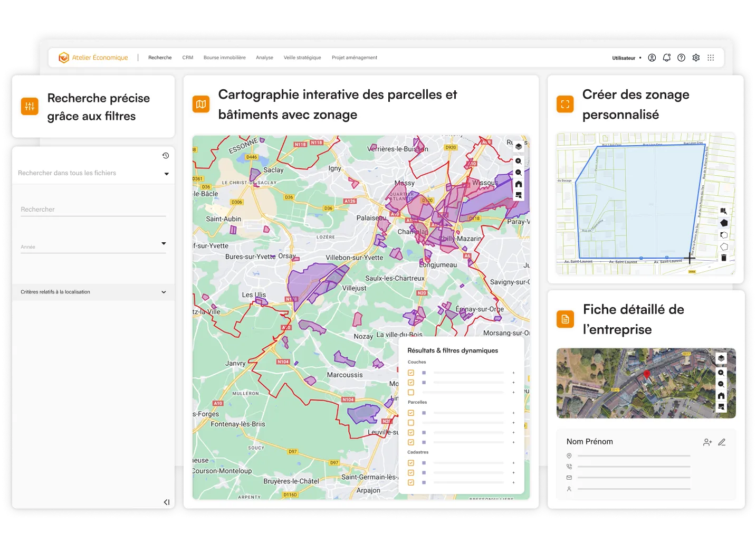Uncheck the first Couches layer checkbox
756x551 pixels.
click(x=411, y=373)
